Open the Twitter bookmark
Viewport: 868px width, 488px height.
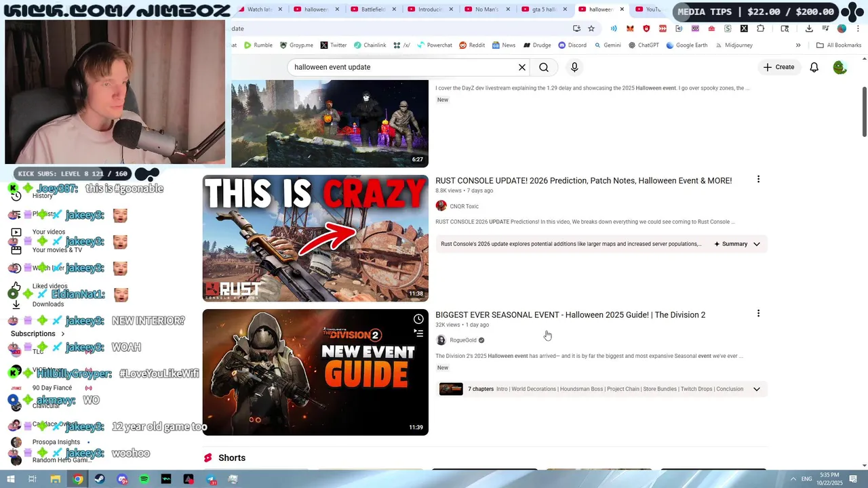click(x=334, y=45)
